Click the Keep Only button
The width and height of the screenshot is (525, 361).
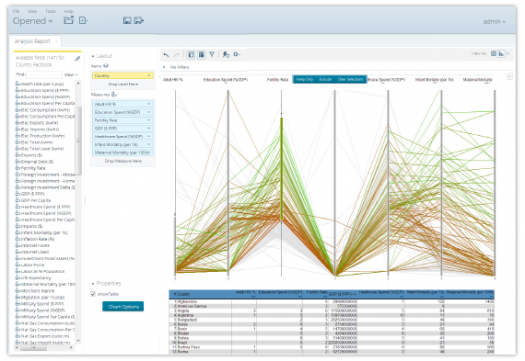(305, 79)
